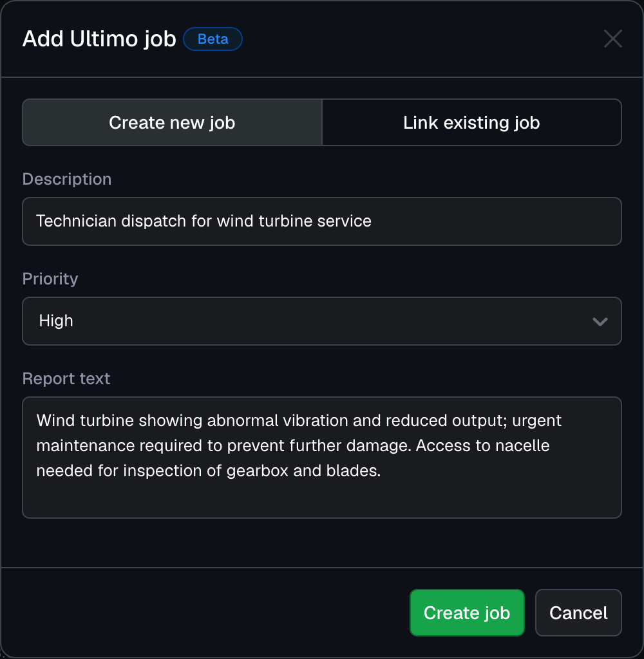644x659 pixels.
Task: Click the Beta badge next to the title
Action: pyautogui.click(x=213, y=39)
